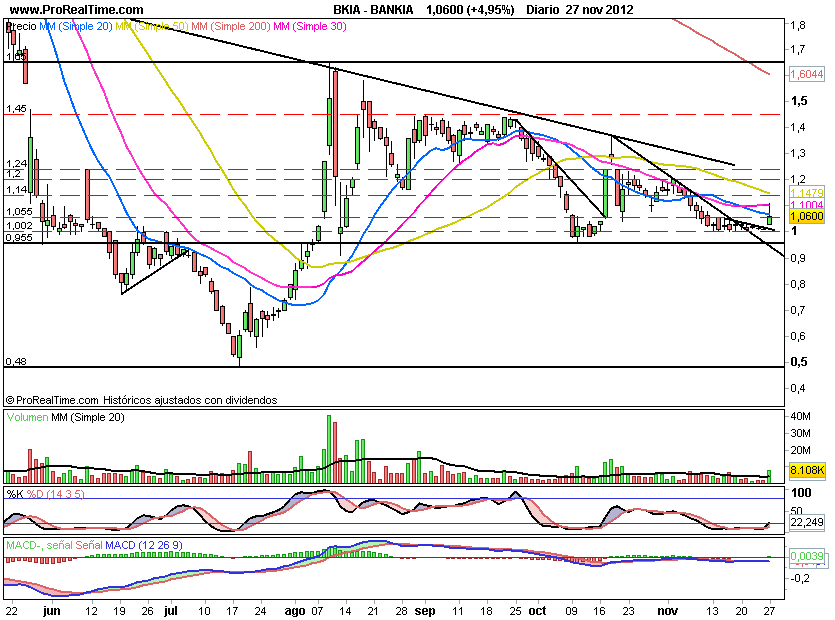Click the 1,6044 MA200 value box
The height and width of the screenshot is (620, 835).
pos(807,74)
